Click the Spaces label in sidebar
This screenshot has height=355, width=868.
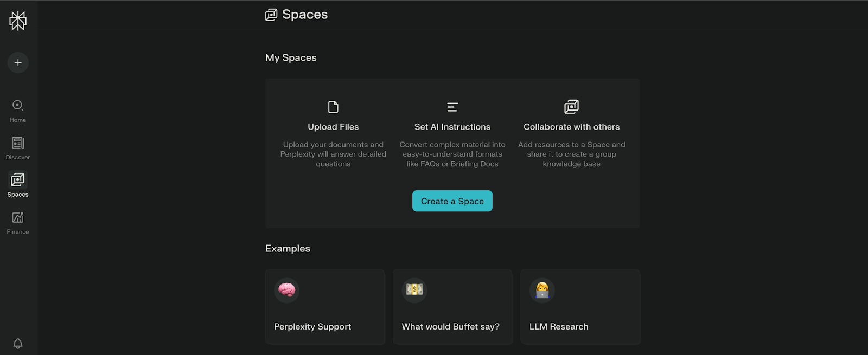click(18, 195)
